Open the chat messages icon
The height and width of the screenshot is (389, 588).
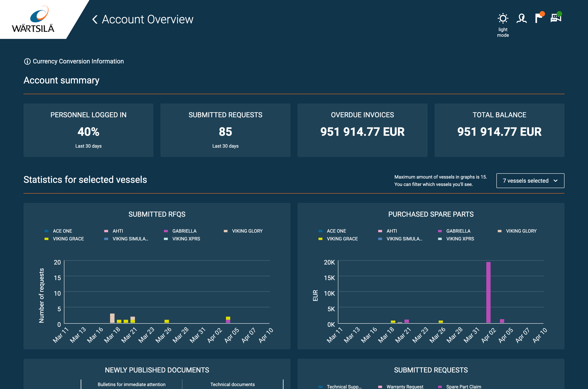[556, 18]
